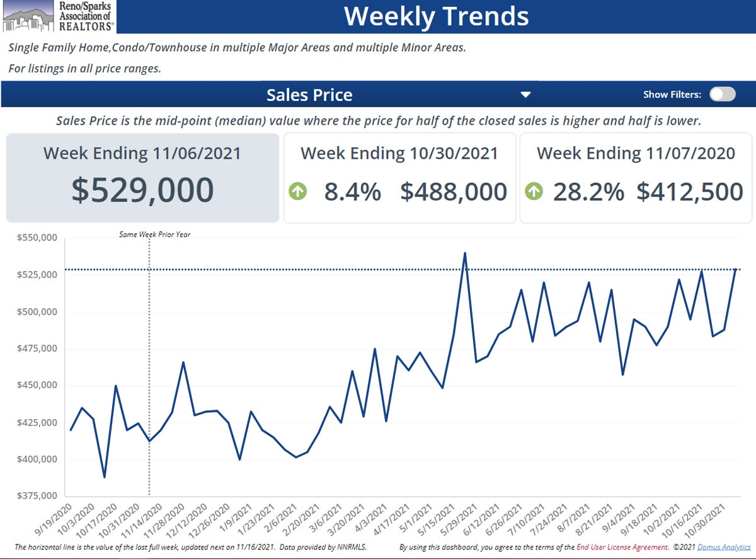Click the Reno/Sparks Association of REALTORS logo
The width and height of the screenshot is (756, 559).
58,16
